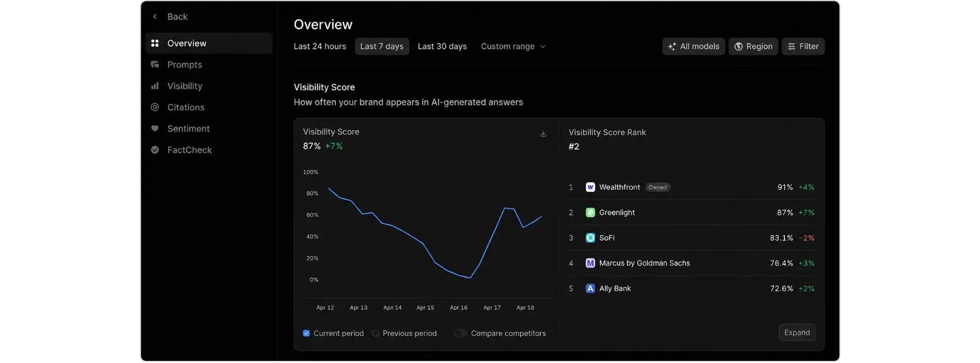Uncheck the Current period checkbox

click(x=306, y=333)
